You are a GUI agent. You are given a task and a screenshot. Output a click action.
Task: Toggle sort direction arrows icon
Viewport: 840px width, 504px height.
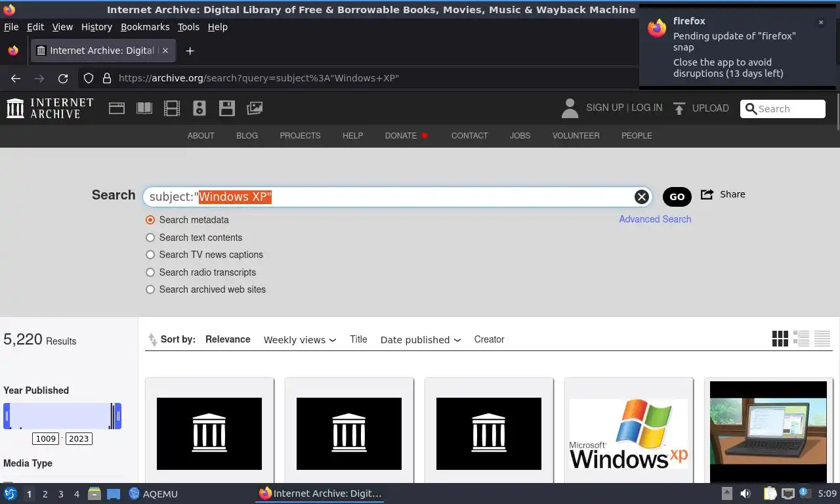click(152, 339)
